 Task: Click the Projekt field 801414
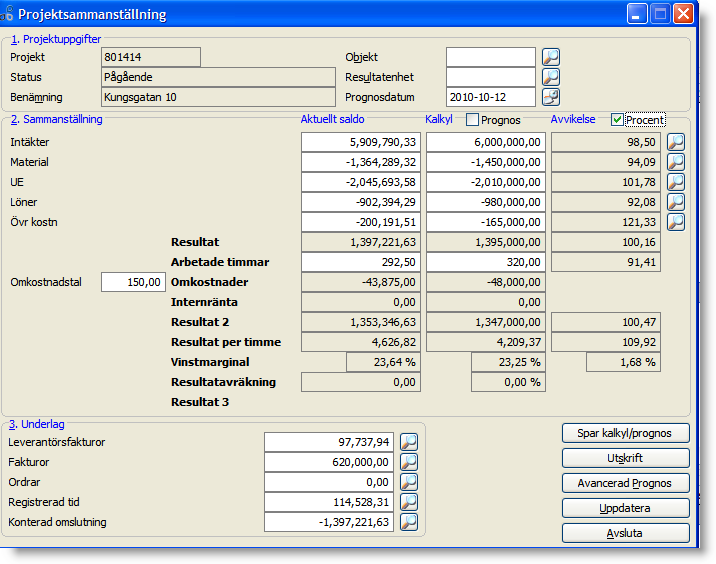[x=151, y=57]
